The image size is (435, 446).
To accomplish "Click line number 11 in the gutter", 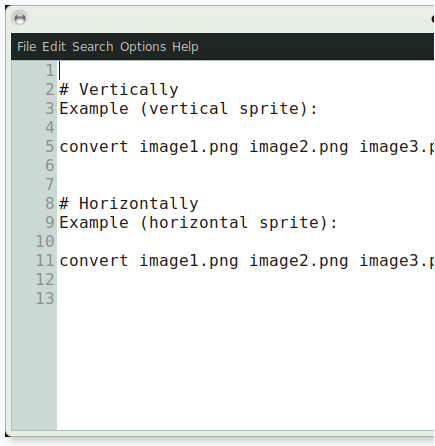I will 45,261.
